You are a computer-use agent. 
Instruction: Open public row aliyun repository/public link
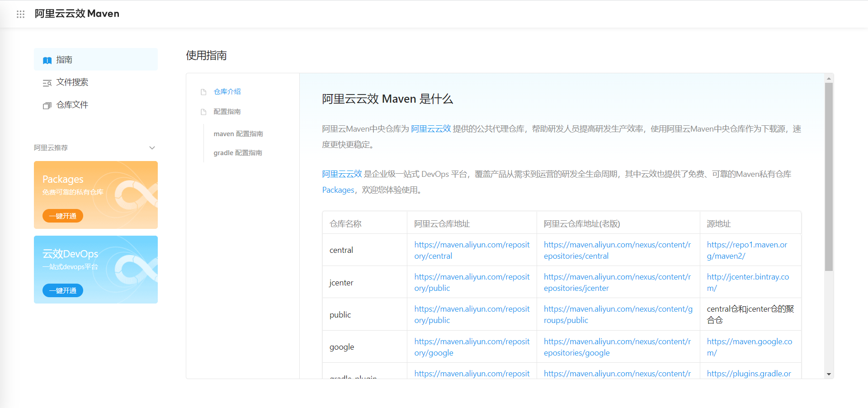(472, 314)
